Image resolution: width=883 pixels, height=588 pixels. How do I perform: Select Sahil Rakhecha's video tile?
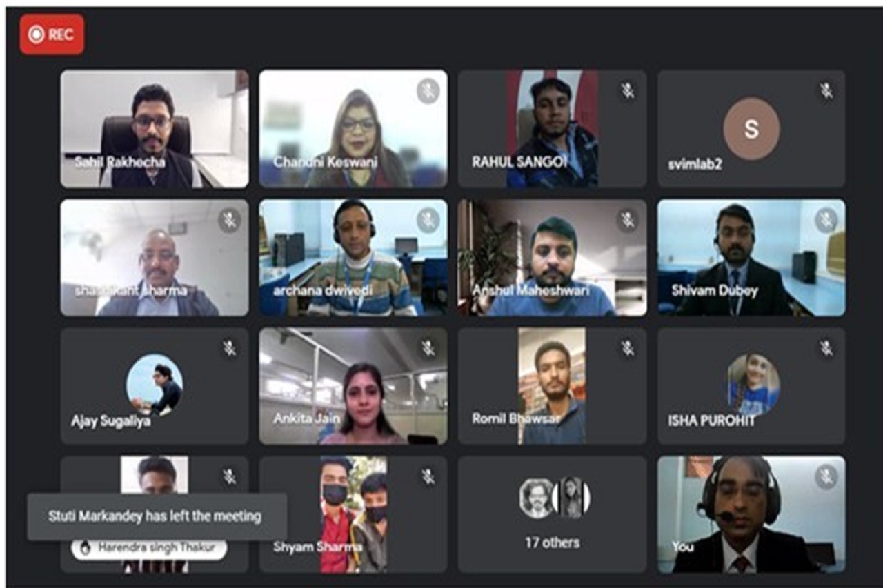(x=155, y=129)
